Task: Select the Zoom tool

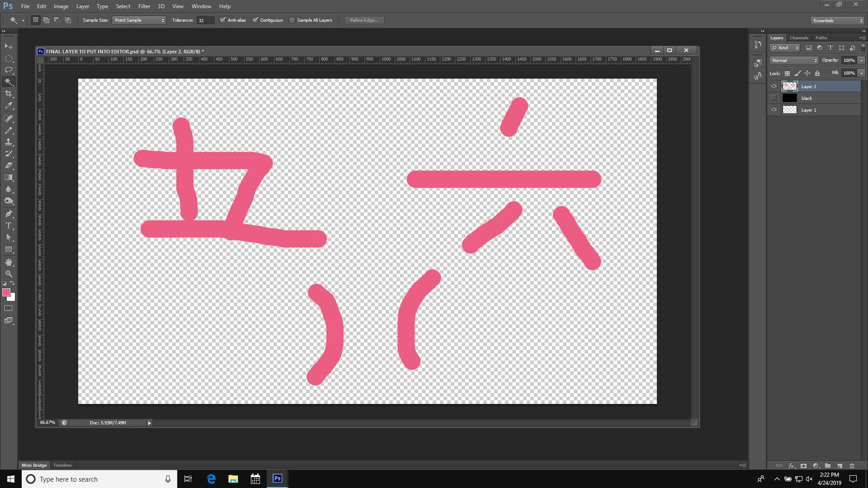Action: click(9, 274)
